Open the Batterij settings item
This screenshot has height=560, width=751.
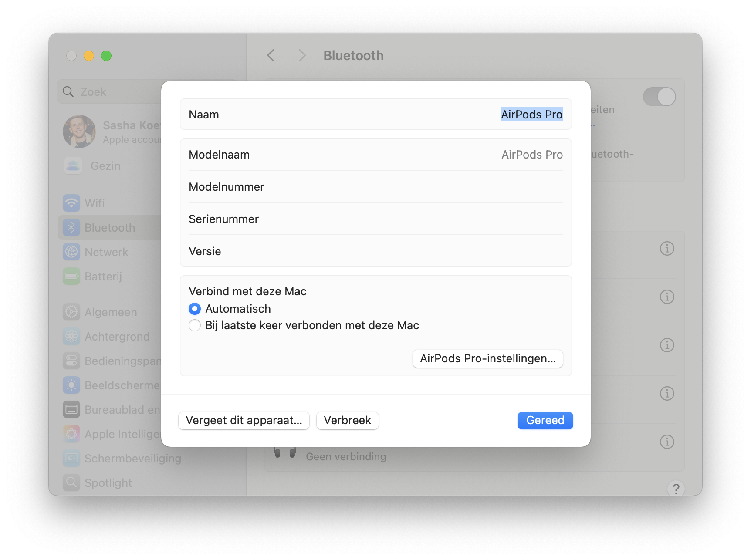[x=109, y=276]
